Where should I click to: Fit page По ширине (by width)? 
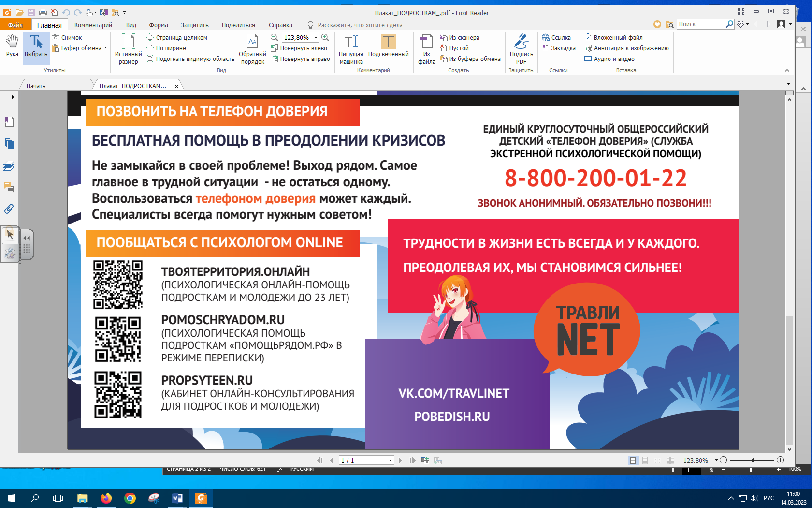click(166, 48)
